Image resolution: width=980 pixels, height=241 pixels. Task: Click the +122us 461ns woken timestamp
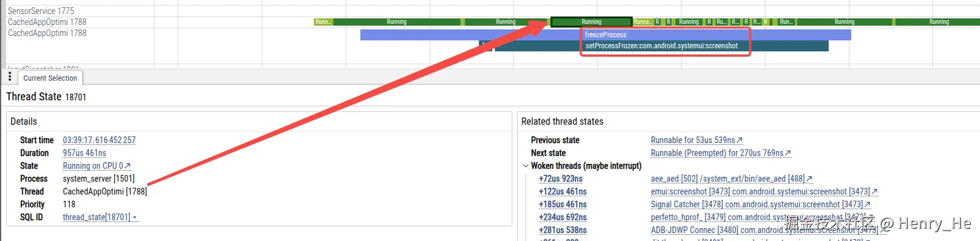tap(563, 191)
